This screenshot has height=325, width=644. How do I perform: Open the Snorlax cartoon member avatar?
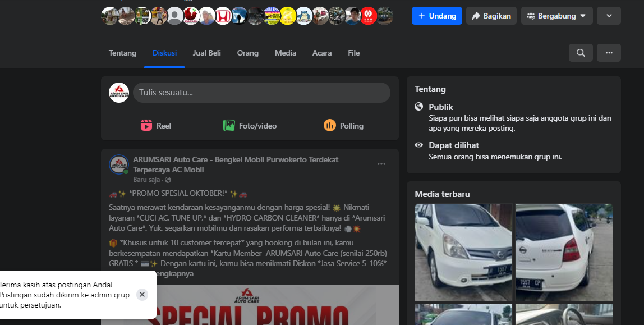304,16
